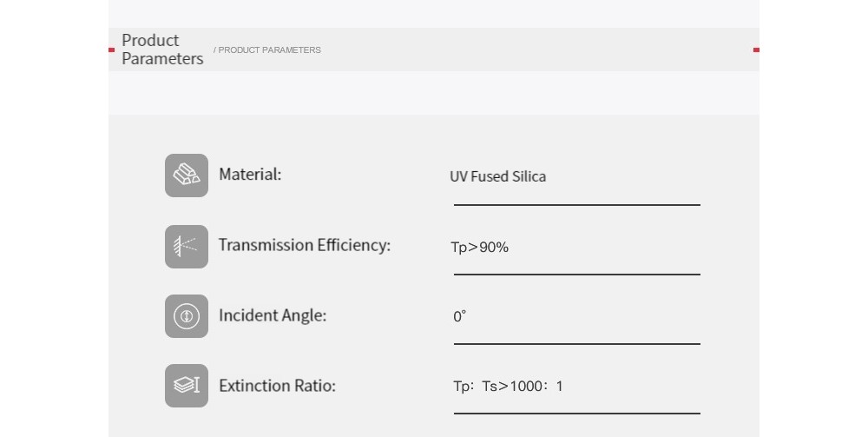Click the "Material:" label
Screen dimensions: 868x437
(250, 175)
